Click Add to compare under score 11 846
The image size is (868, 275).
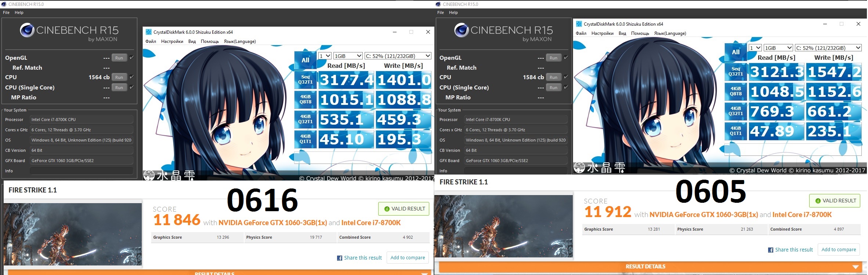coord(408,258)
